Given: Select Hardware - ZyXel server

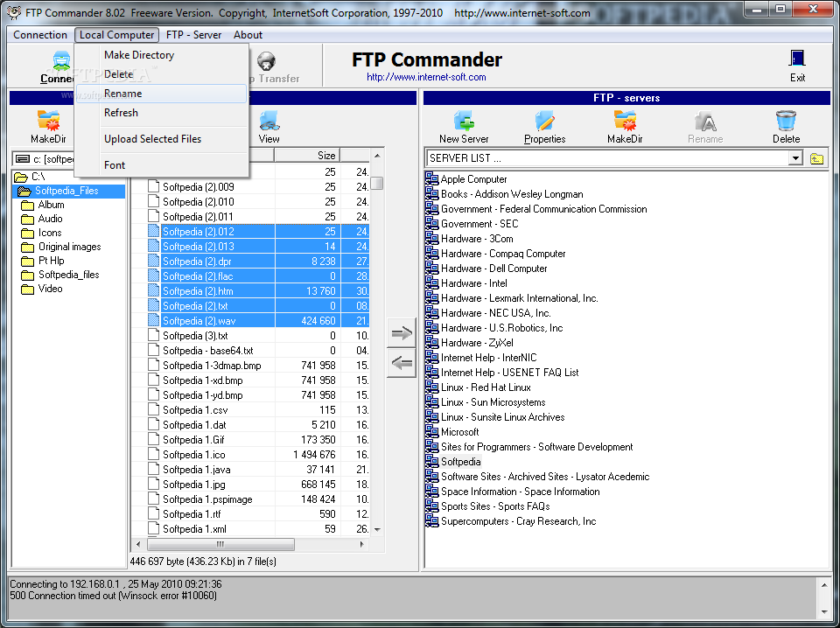Looking at the screenshot, I should tap(477, 343).
